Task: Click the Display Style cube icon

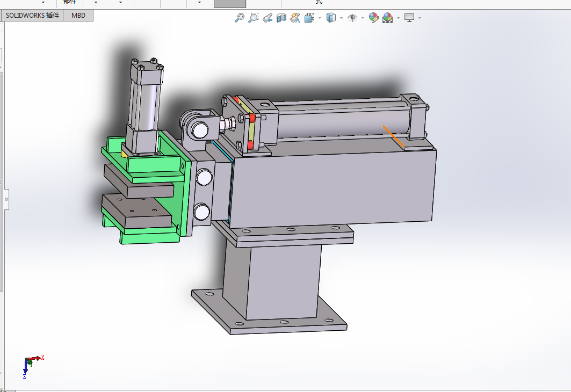Action: [x=331, y=18]
